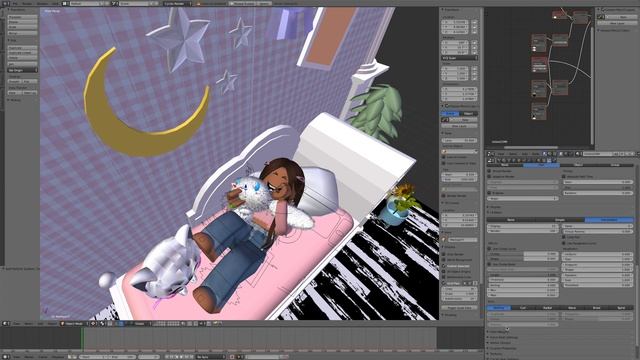Click the lock icon beside Location X field

tap(474, 22)
